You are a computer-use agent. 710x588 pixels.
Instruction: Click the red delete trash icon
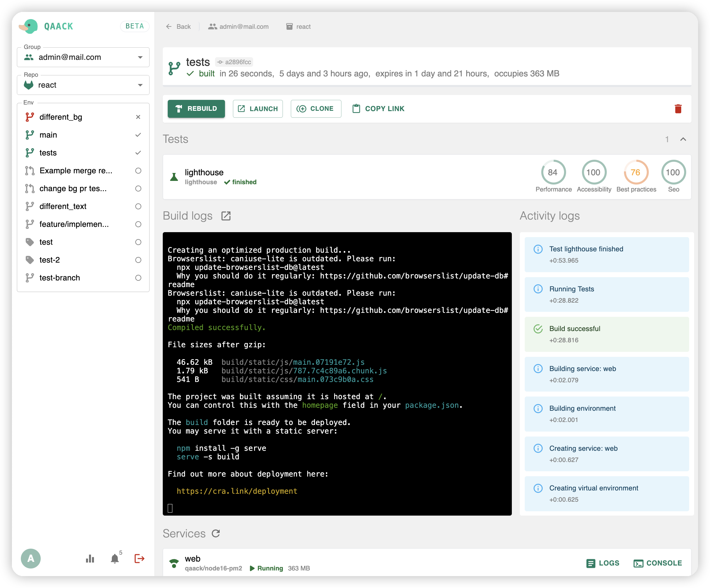click(678, 109)
